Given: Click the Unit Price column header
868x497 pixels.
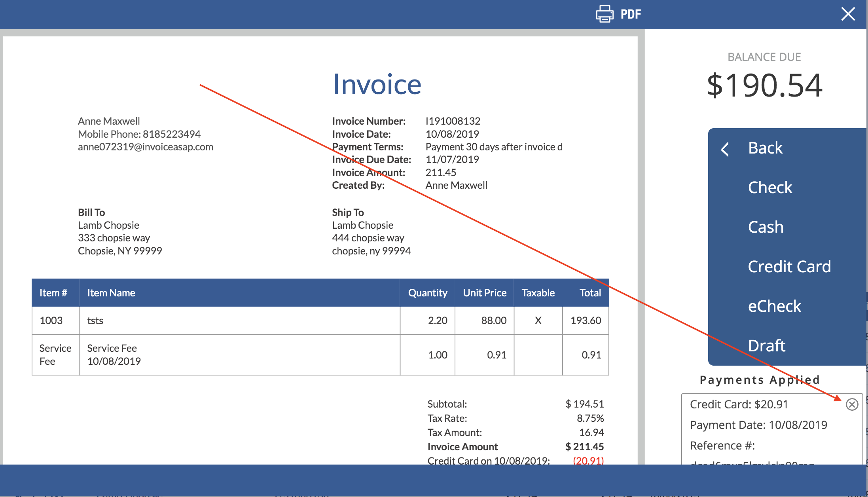Looking at the screenshot, I should click(485, 293).
